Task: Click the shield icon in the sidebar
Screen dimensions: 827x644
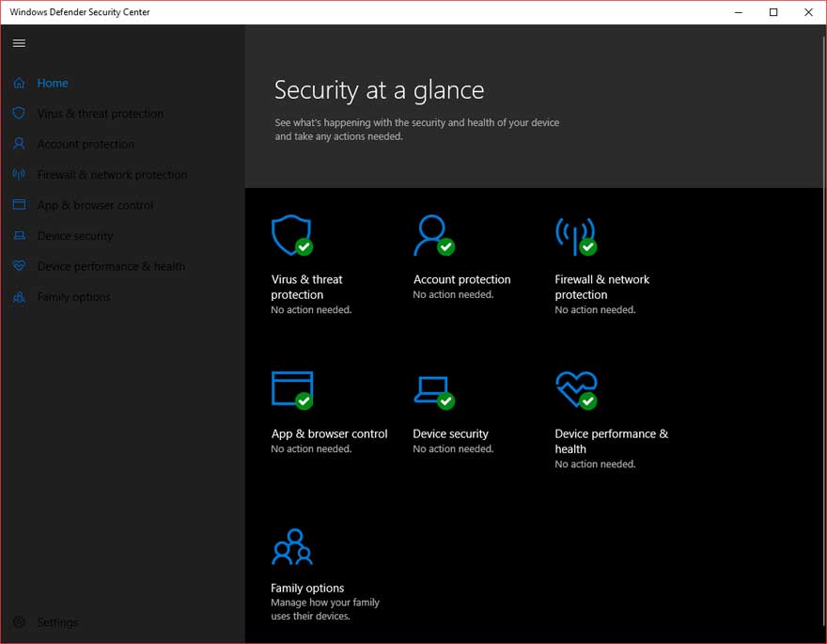Action: click(x=19, y=114)
